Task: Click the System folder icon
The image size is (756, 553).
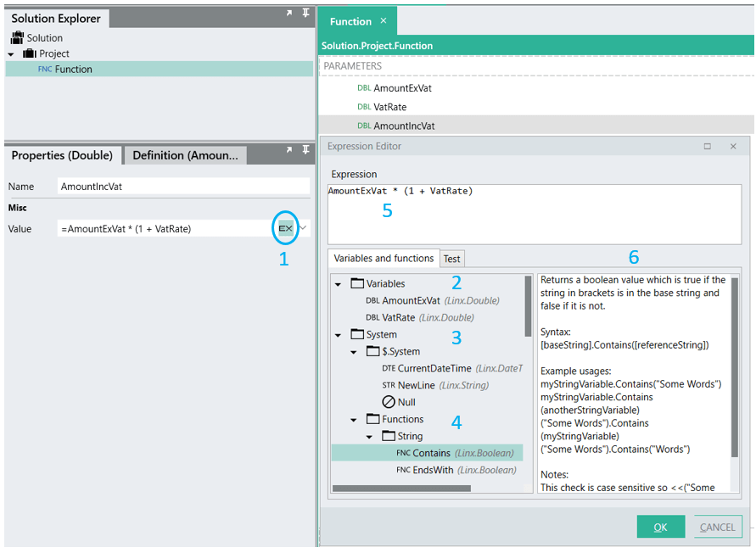Action: coord(357,333)
